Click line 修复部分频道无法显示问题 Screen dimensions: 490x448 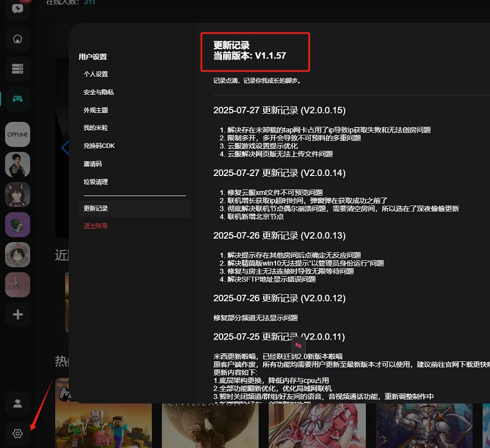click(x=256, y=318)
